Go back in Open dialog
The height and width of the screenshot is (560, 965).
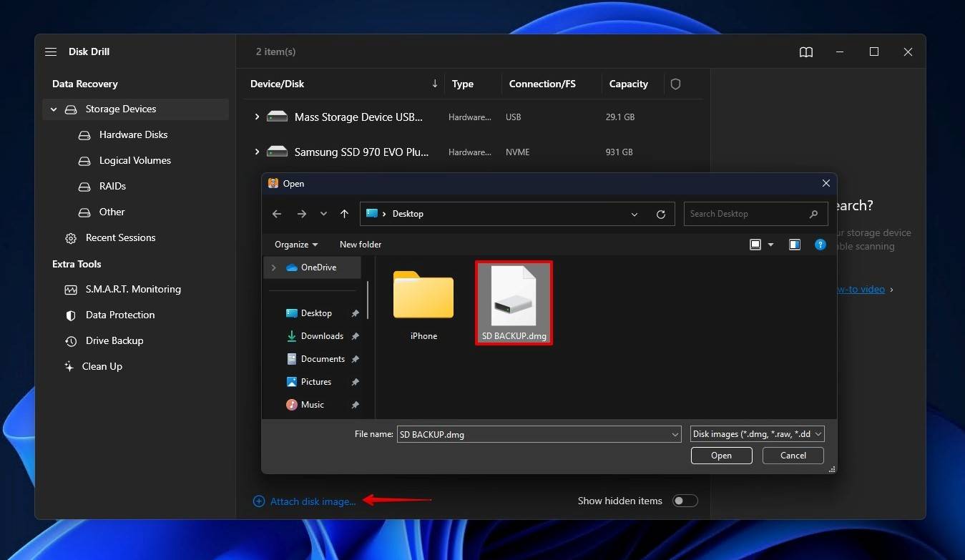pos(277,214)
